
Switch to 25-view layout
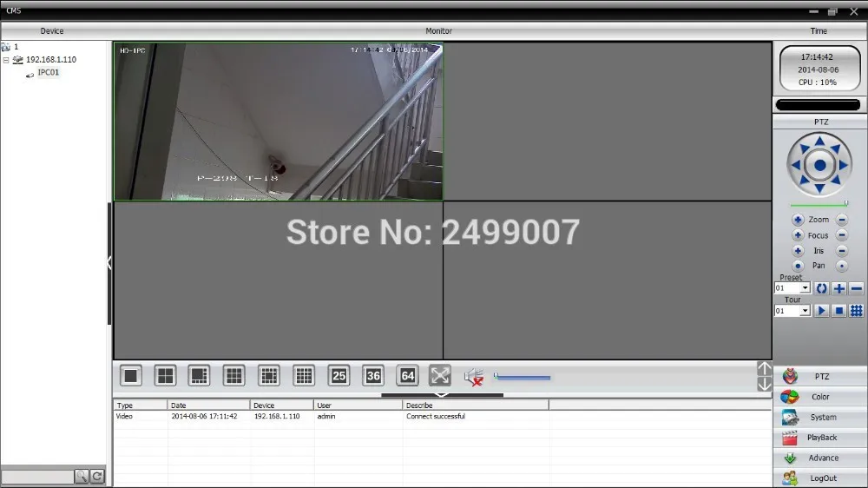point(339,376)
